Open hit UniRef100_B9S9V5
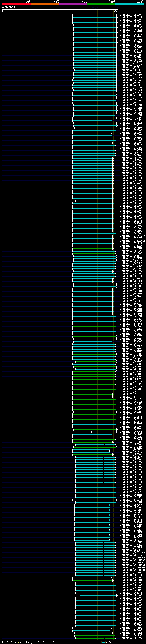The image size is (146, 644). click(131, 32)
